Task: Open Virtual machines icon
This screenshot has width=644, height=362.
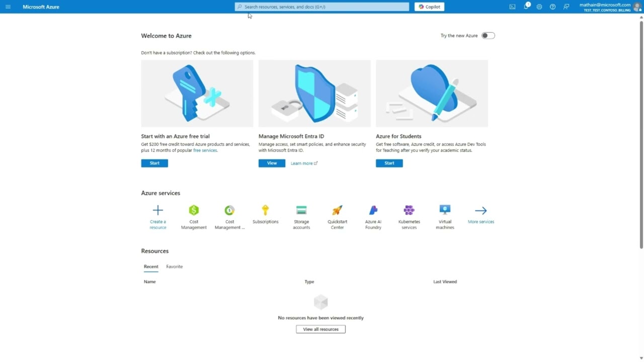Action: pyautogui.click(x=445, y=210)
